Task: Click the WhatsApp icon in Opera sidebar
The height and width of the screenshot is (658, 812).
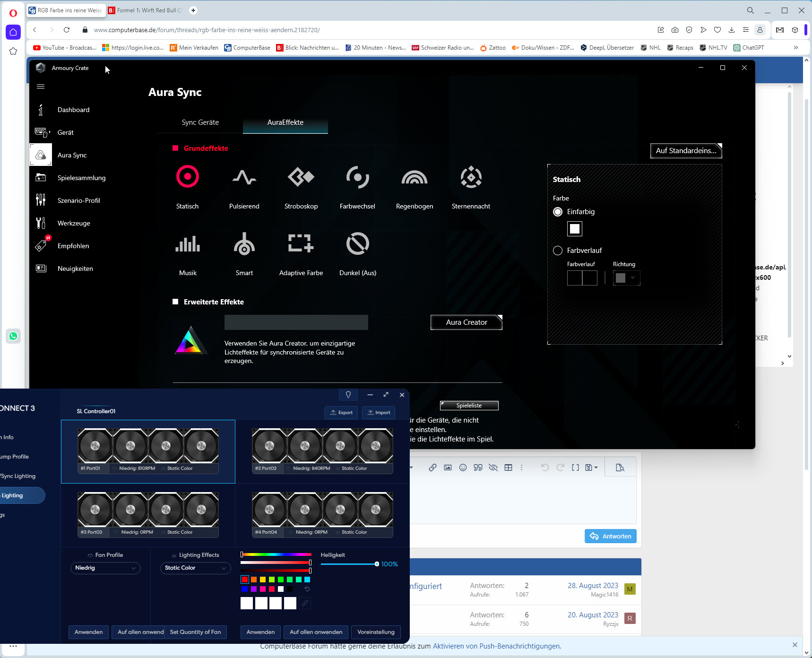Action: (13, 336)
